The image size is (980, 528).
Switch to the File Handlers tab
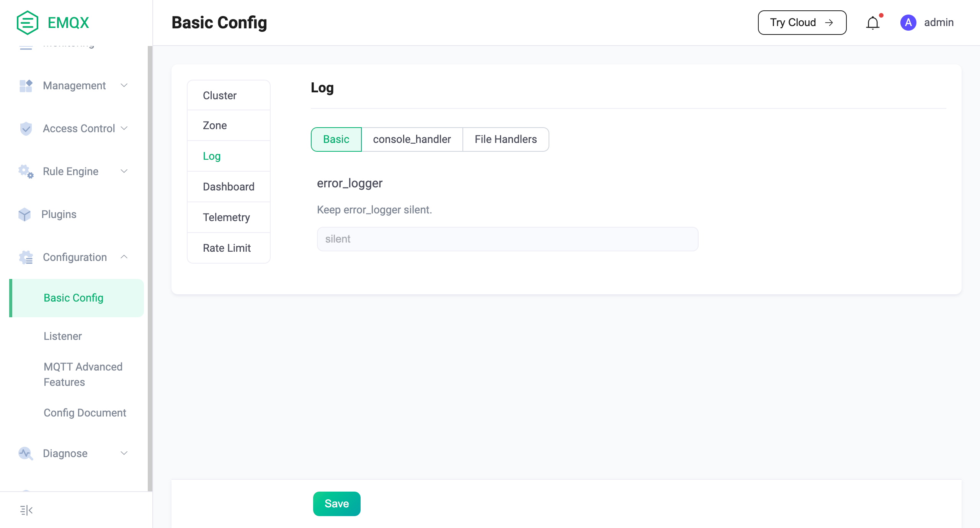(x=506, y=139)
